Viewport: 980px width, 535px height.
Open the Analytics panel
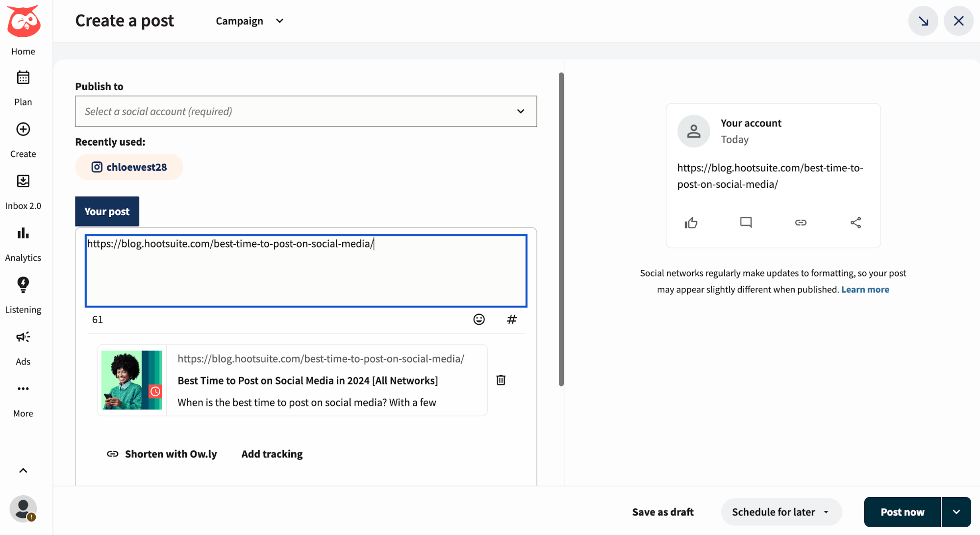pos(23,233)
